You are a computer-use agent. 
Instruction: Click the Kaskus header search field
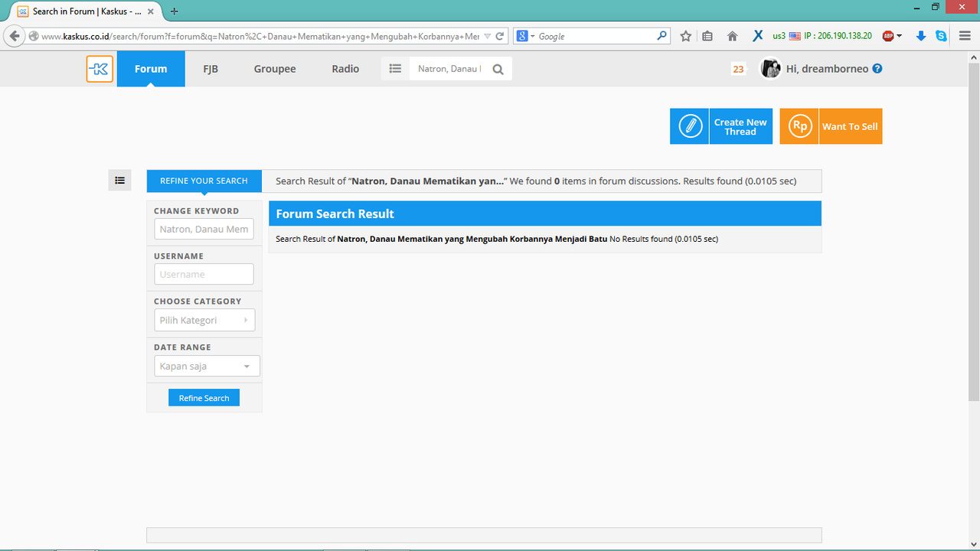coord(449,69)
